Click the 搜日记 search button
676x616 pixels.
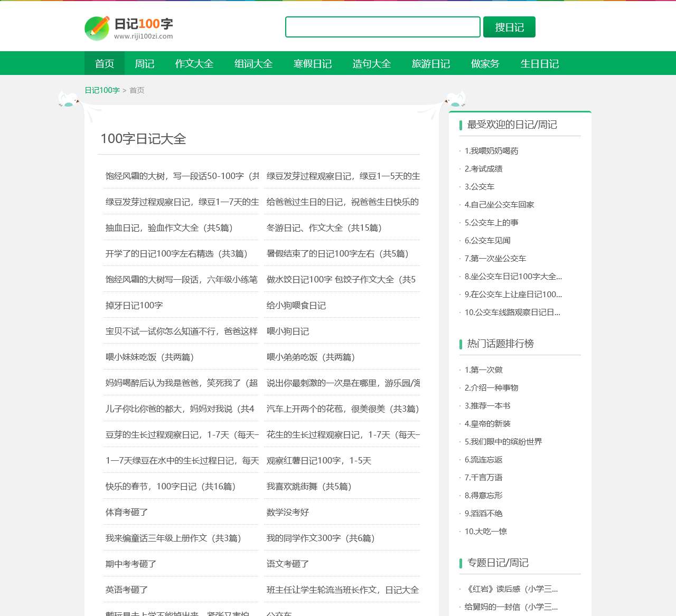pos(508,26)
